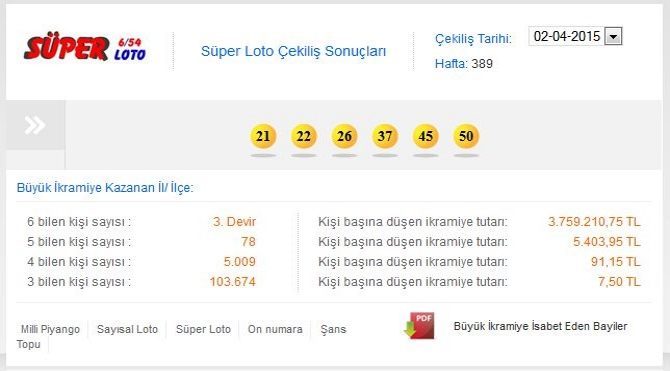Viewport: 670px width, 371px height.
Task: Click the yellow ball numbered 21
Action: click(x=263, y=136)
